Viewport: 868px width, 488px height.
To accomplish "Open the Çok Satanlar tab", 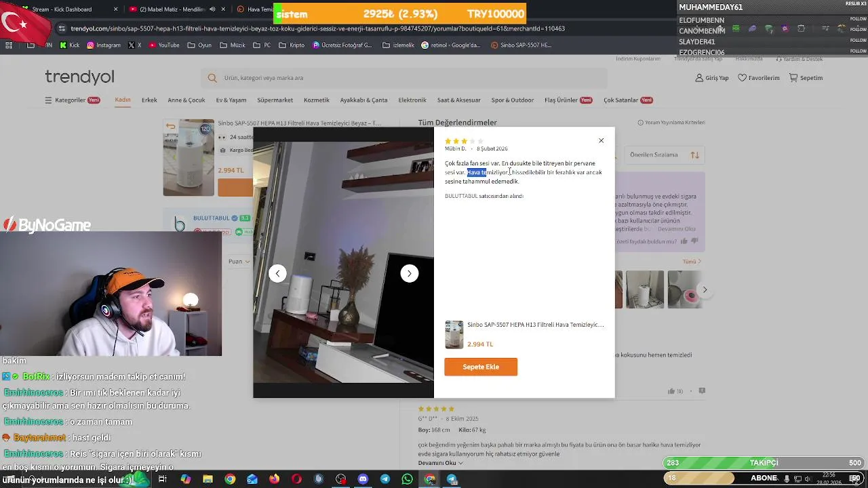I will 628,100.
